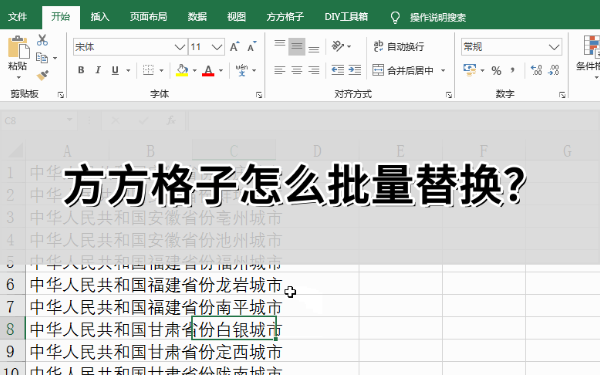Click text orientation icon

[x=338, y=46]
